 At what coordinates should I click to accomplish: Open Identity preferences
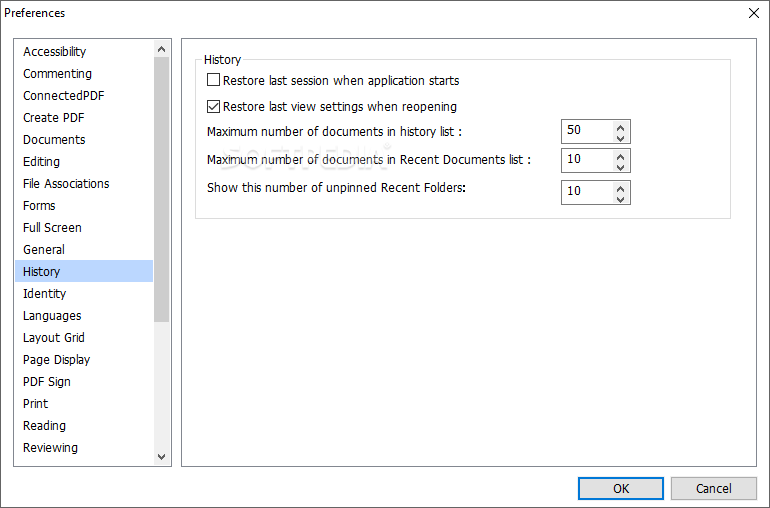coord(84,293)
